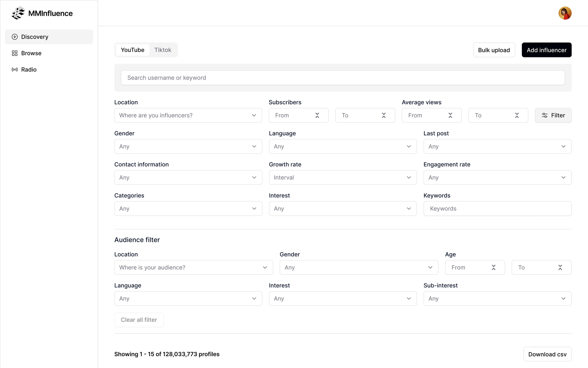This screenshot has height=368, width=588.
Task: Switch to the Tiktok tab
Action: tap(163, 50)
